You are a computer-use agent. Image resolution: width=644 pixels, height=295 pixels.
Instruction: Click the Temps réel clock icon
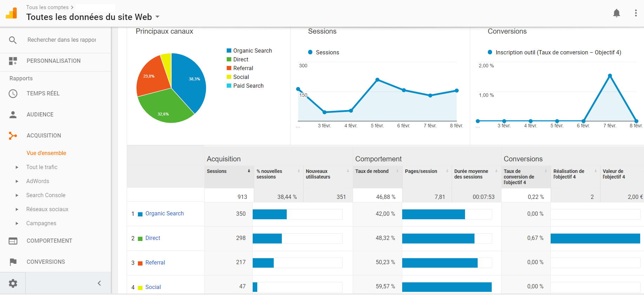pos(13,94)
